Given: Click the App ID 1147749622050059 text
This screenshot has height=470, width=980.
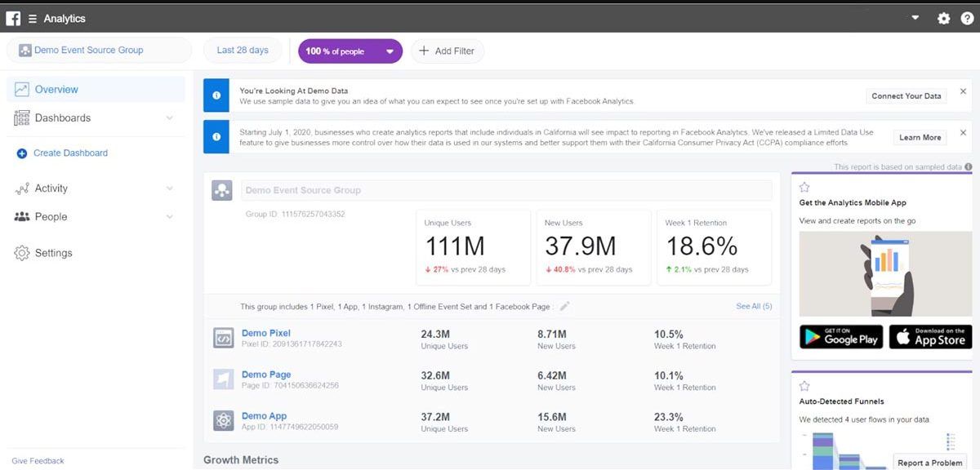Looking at the screenshot, I should (290, 428).
